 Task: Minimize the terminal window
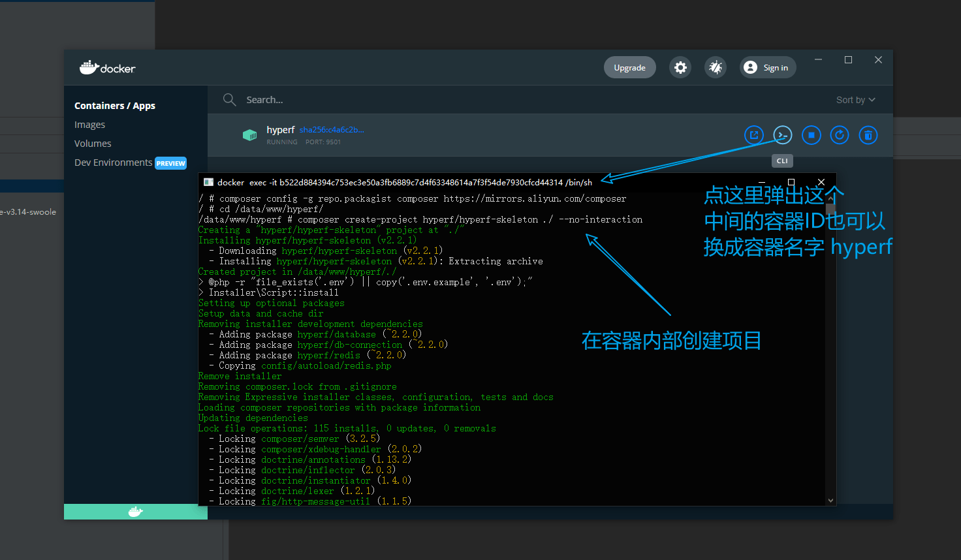coord(761,182)
